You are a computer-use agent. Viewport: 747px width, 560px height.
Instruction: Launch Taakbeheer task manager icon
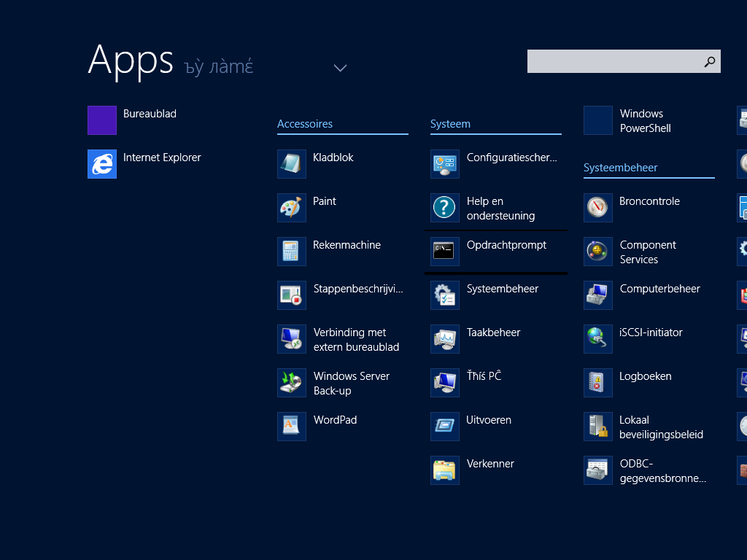(445, 339)
